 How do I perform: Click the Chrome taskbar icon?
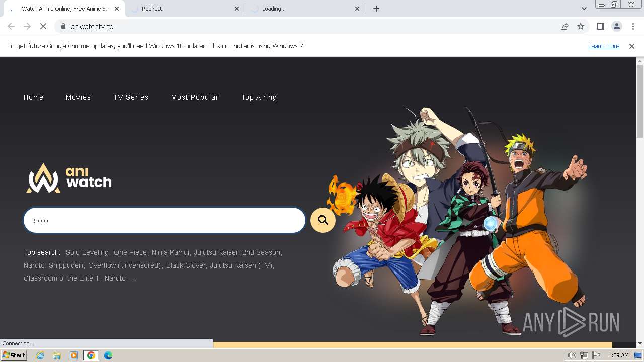click(x=91, y=355)
